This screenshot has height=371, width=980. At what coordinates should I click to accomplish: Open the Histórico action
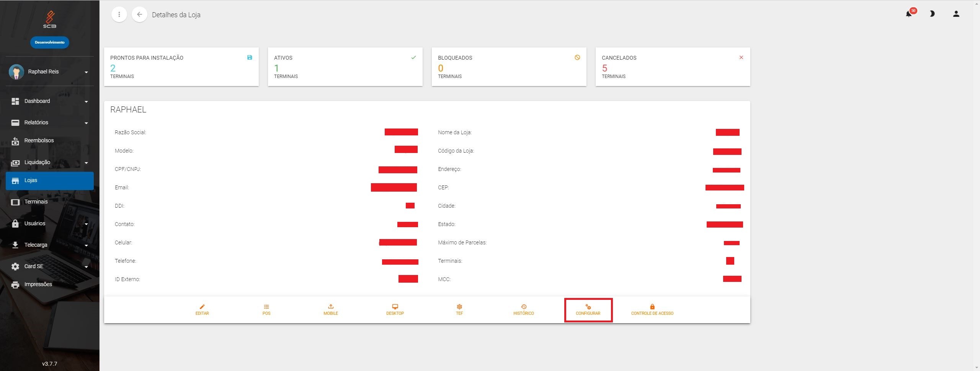524,310
